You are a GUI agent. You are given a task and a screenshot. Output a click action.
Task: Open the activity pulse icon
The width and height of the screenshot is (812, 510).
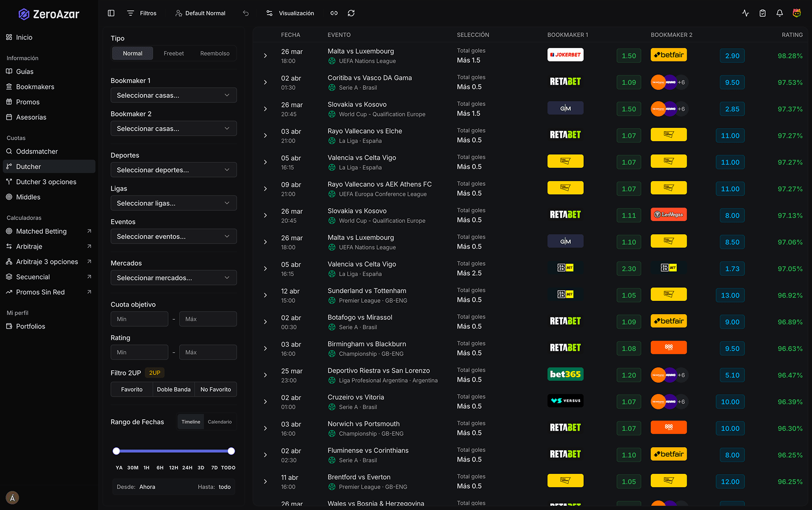point(745,13)
